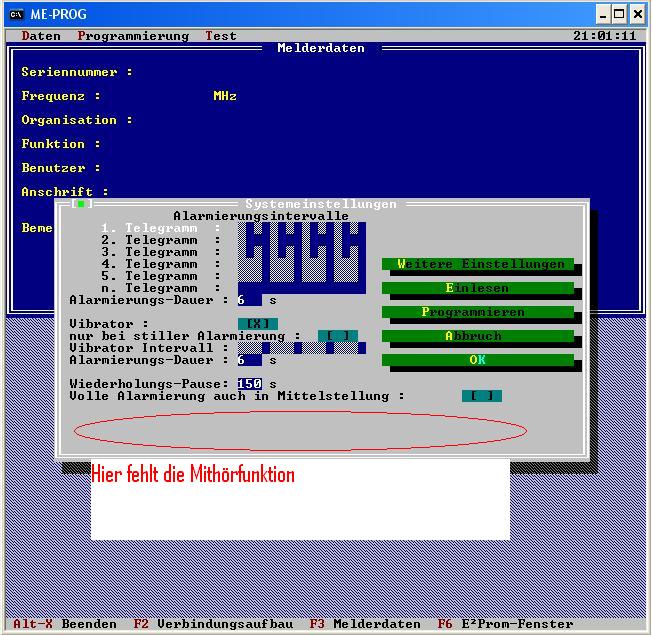Click the Einlesen button

point(478,288)
